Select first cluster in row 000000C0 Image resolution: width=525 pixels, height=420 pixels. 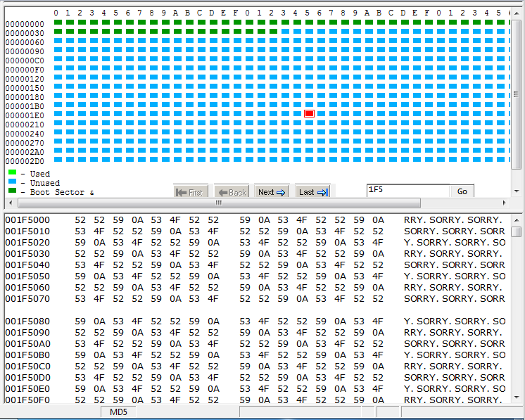(58, 59)
